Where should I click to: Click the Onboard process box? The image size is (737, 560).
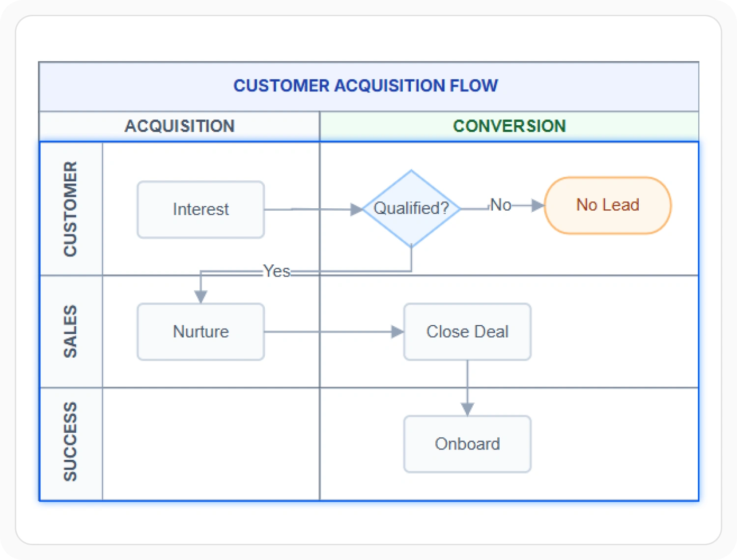[467, 444]
